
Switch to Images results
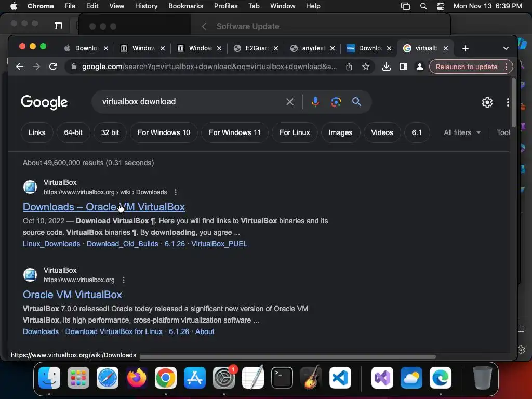click(x=340, y=132)
